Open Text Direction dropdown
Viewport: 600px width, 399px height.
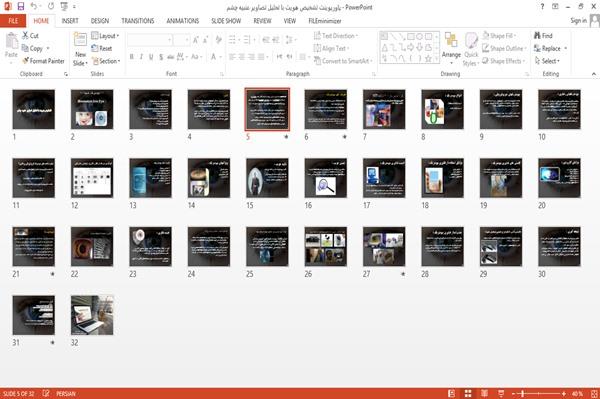[x=336, y=36]
